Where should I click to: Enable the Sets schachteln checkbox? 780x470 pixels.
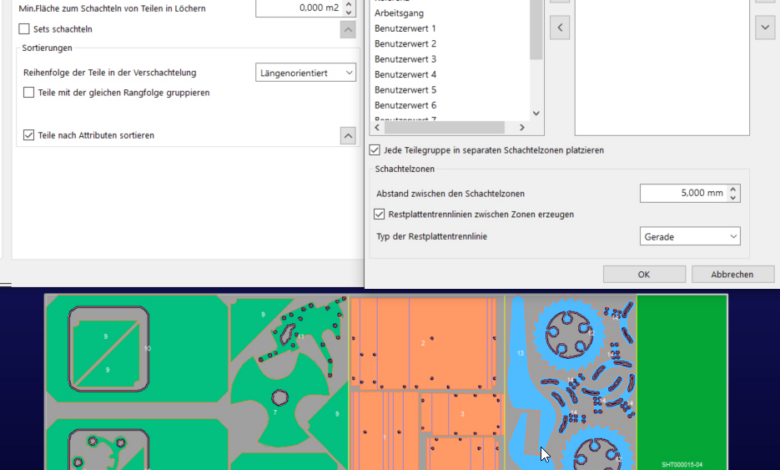pyautogui.click(x=24, y=29)
